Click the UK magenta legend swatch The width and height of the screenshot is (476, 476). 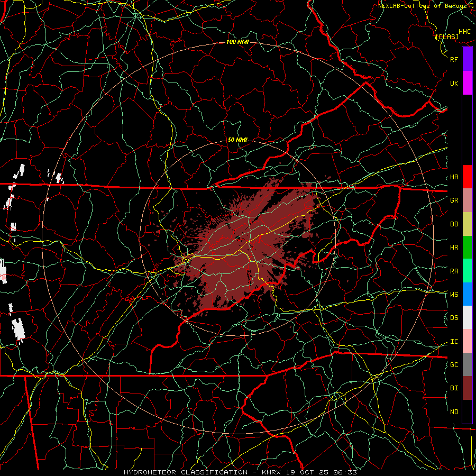467,83
